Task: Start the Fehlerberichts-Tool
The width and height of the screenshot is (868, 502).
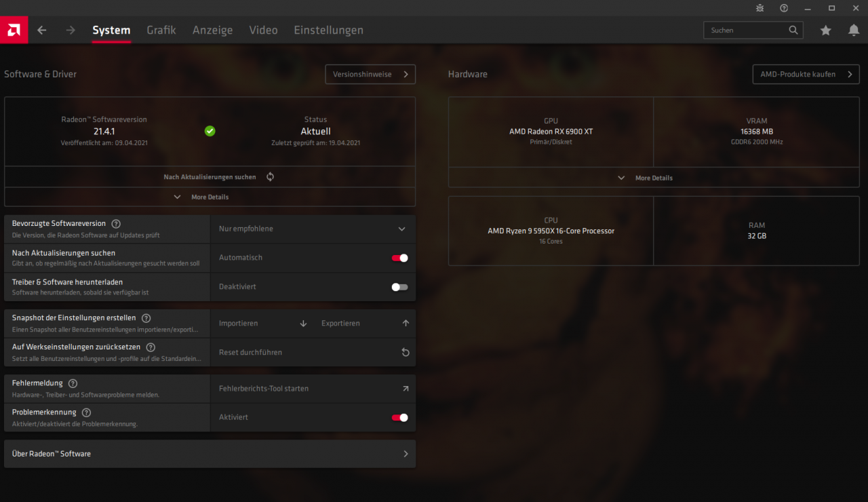Action: (x=313, y=389)
